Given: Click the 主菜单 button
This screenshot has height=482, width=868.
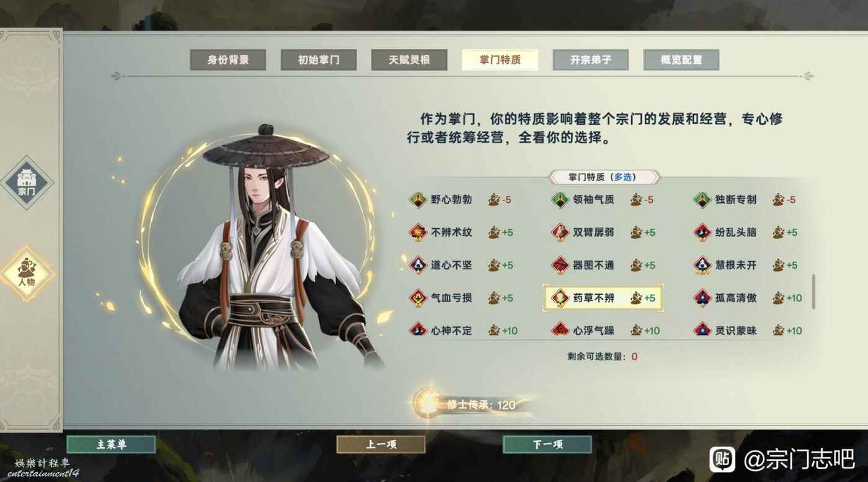Looking at the screenshot, I should (x=111, y=444).
